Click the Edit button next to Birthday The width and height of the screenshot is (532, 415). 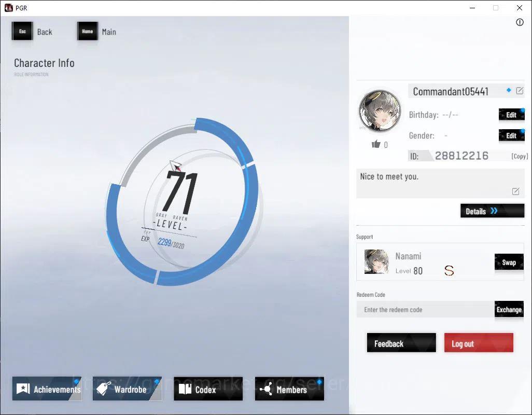point(511,115)
